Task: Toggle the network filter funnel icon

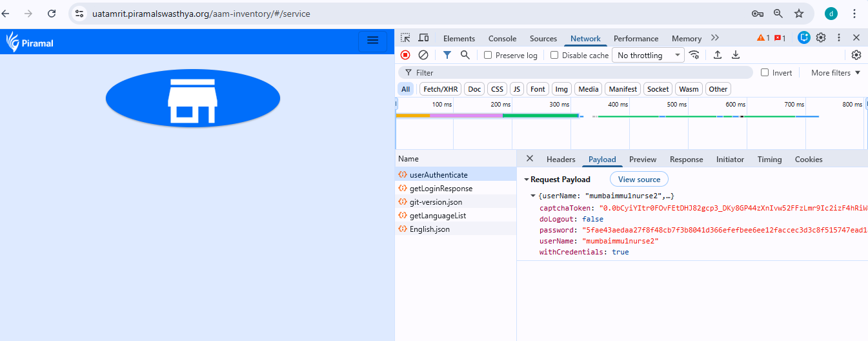Action: coord(447,56)
